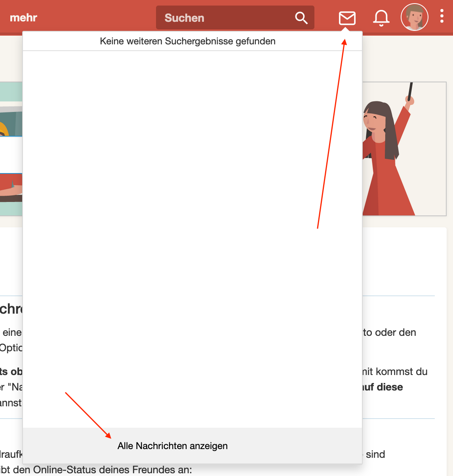This screenshot has width=453, height=476.
Task: Click the word "sind" beside the popup
Action: pyautogui.click(x=375, y=454)
